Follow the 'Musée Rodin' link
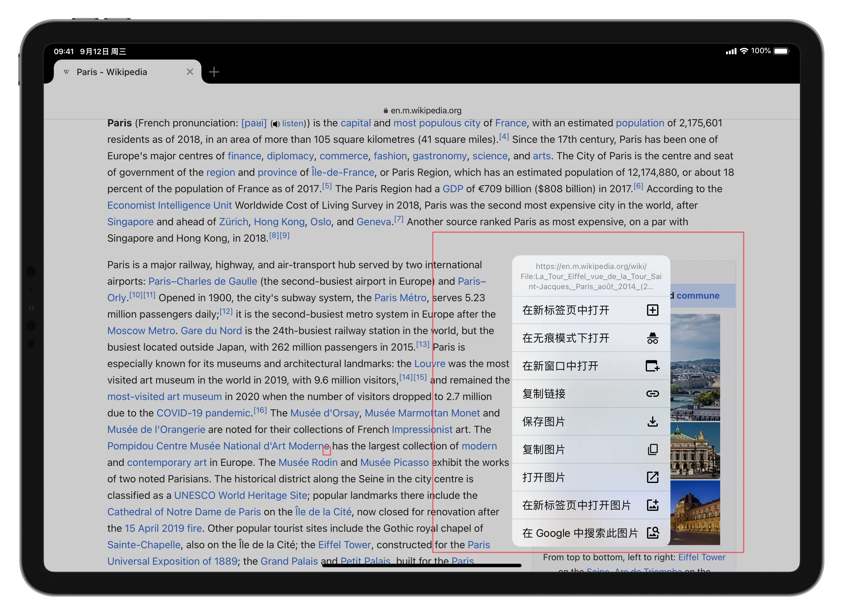Screen dimensions: 844x616 point(308,462)
